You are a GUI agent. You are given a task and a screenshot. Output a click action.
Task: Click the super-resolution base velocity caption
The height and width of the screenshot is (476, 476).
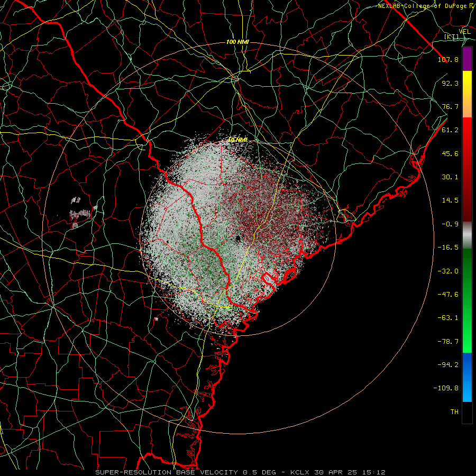(241, 472)
